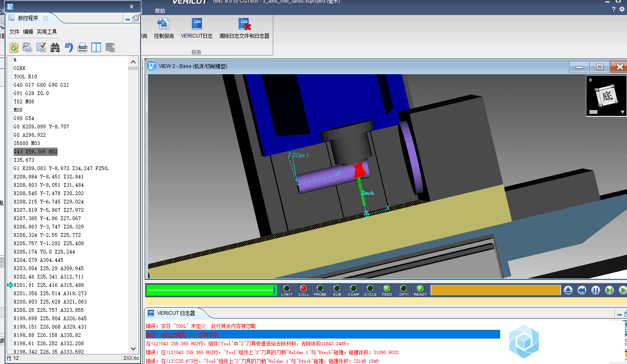
Task: Select the VERICUT 日志器 tab
Action: click(176, 313)
